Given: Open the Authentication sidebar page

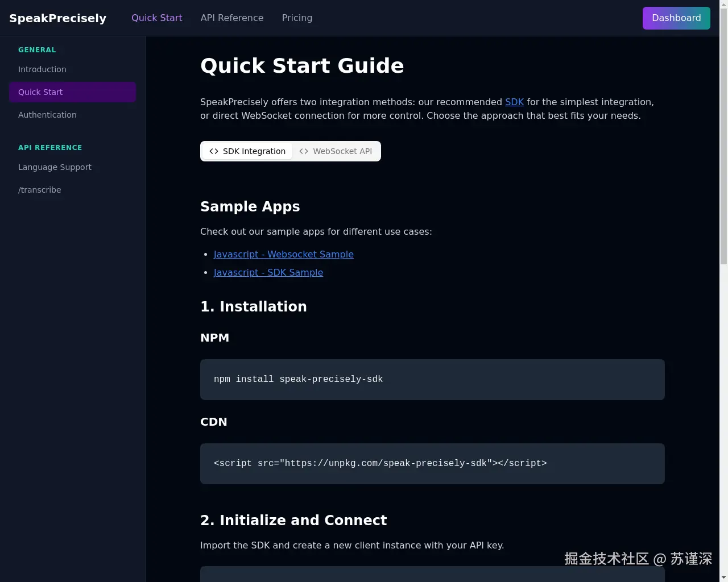Looking at the screenshot, I should (x=47, y=115).
